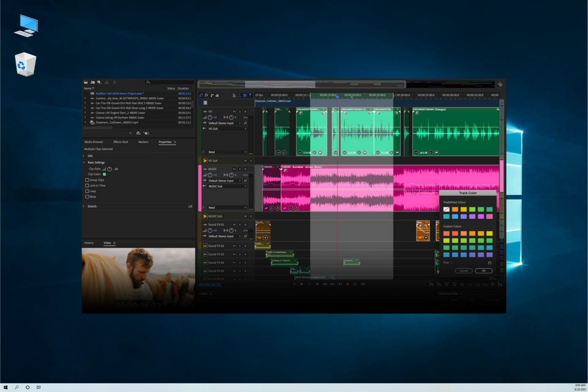Open the MUSIC Sub output dropdown
Image resolution: width=588 pixels, height=392 pixels.
(x=227, y=186)
